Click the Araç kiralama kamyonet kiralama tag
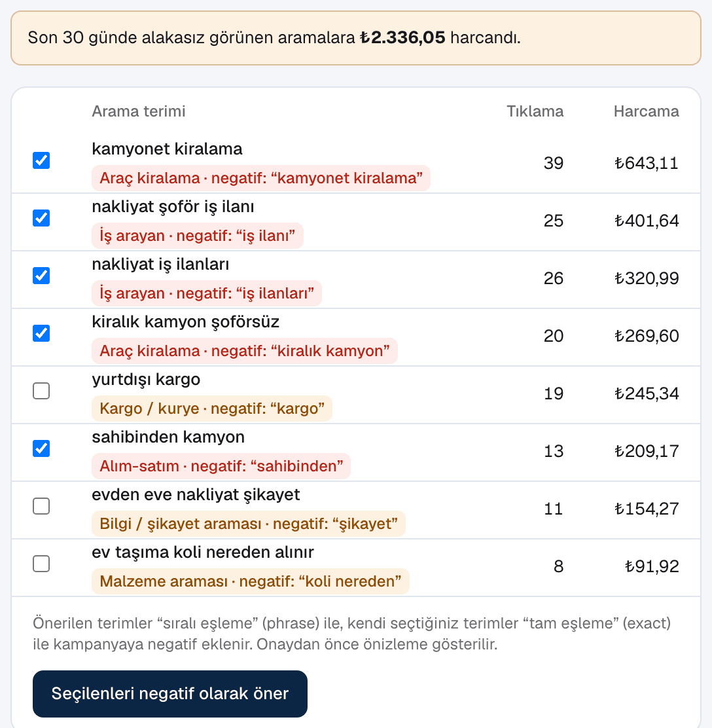Viewport: 712px width, 728px height. [x=261, y=178]
